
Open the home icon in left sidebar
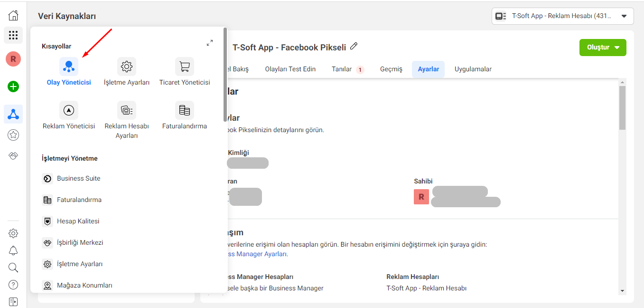coord(13,15)
